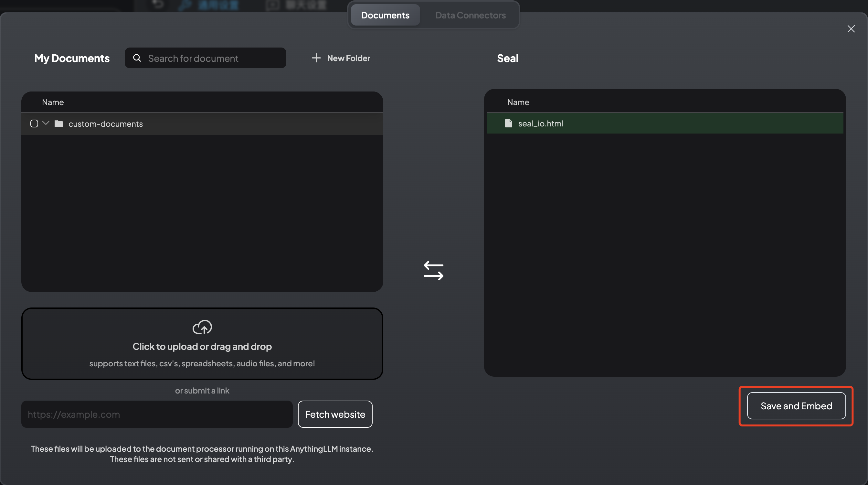Viewport: 868px width, 485px height.
Task: Click the 'Click to upload or drag and drop' area
Action: 202,347
